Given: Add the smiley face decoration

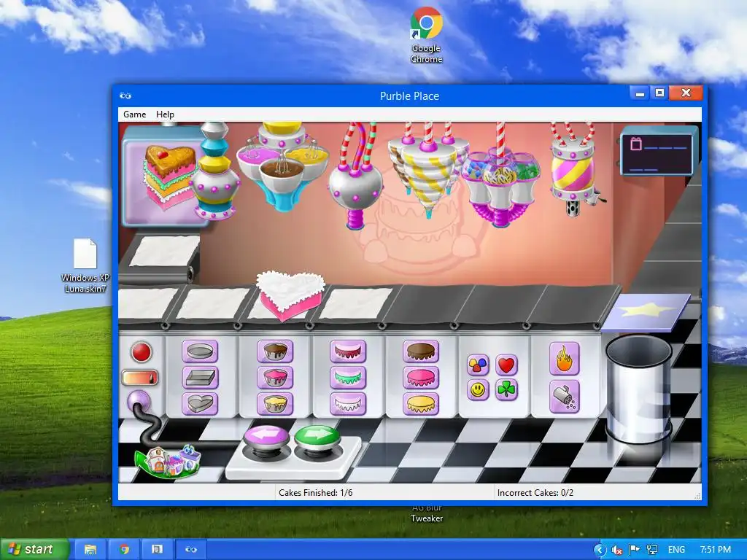Looking at the screenshot, I should [x=478, y=390].
